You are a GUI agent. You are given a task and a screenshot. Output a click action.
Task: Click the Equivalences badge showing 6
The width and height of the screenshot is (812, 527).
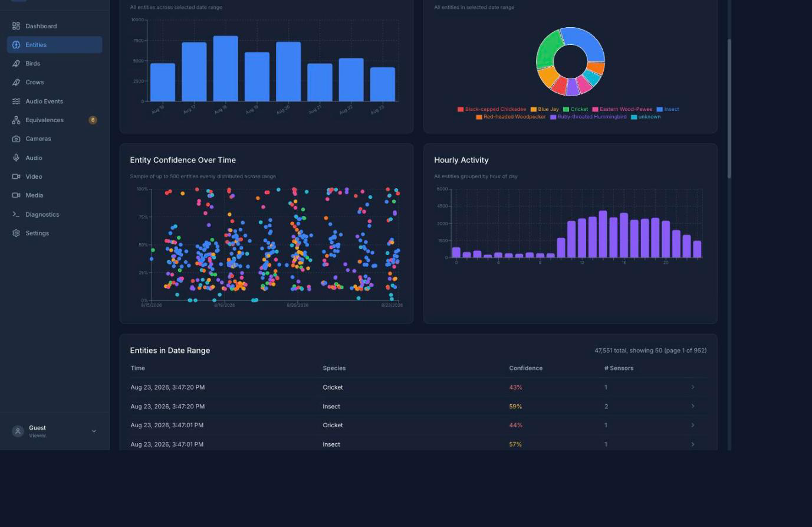(93, 120)
